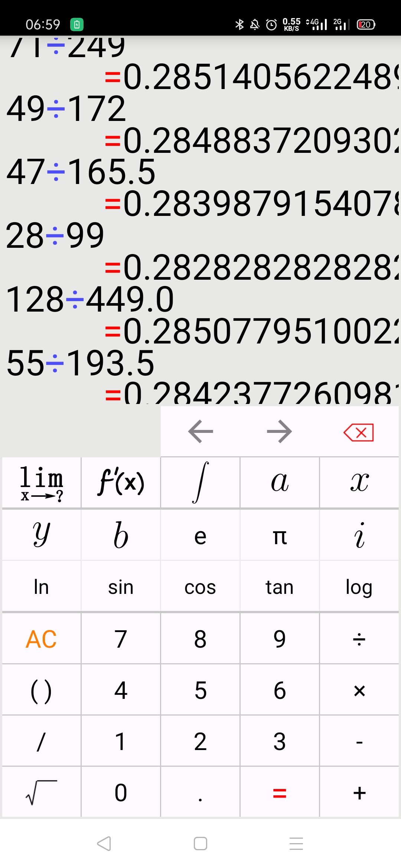Insert the variable b

tap(121, 535)
